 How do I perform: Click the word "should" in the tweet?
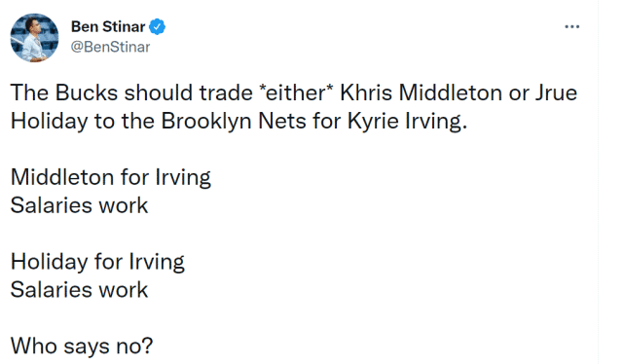click(159, 92)
